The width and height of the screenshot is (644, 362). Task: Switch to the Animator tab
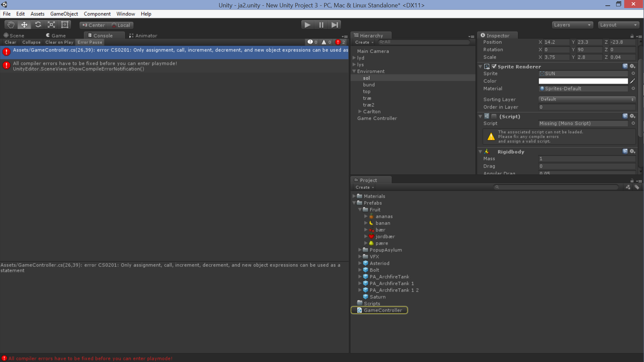(x=143, y=36)
